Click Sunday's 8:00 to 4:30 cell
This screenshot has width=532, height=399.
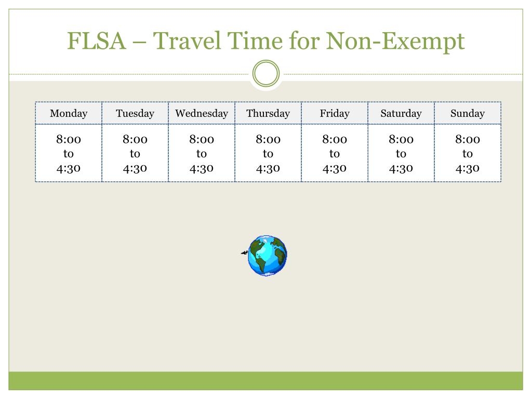click(468, 153)
